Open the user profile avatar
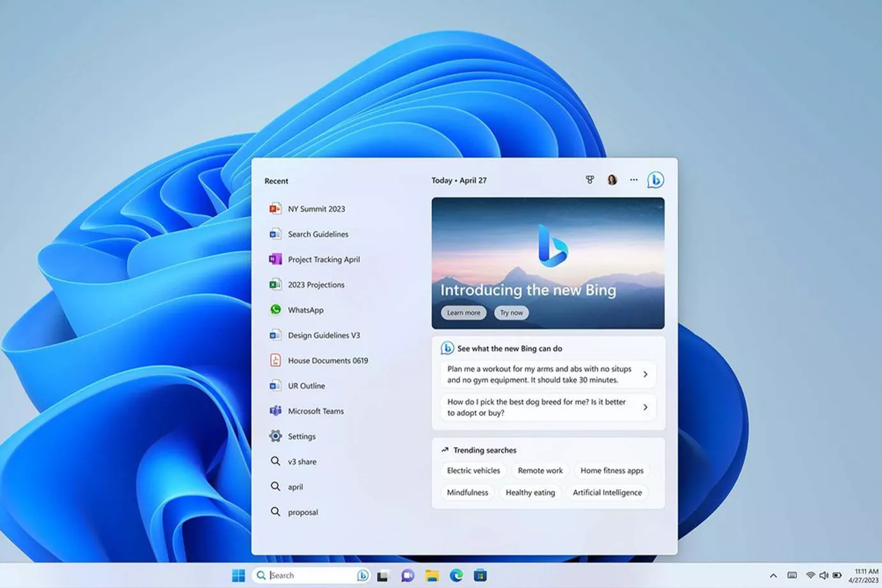Viewport: 882px width, 588px height. (x=612, y=180)
